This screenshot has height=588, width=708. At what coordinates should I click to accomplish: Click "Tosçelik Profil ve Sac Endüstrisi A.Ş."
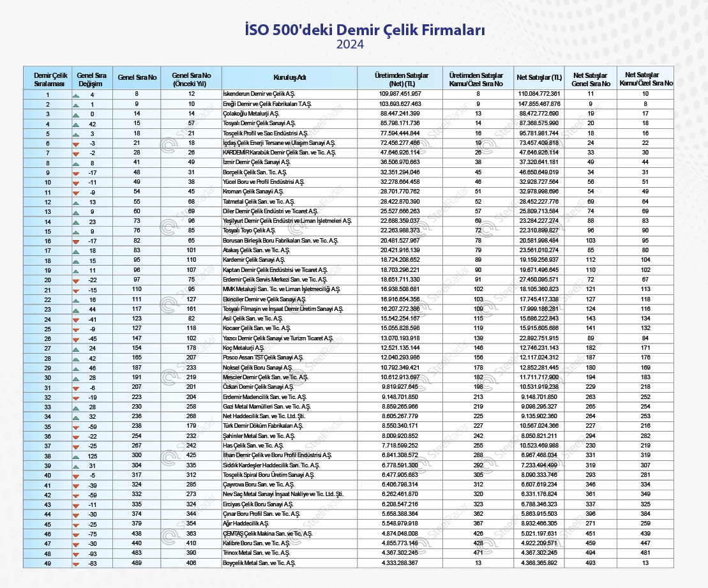coord(265,133)
